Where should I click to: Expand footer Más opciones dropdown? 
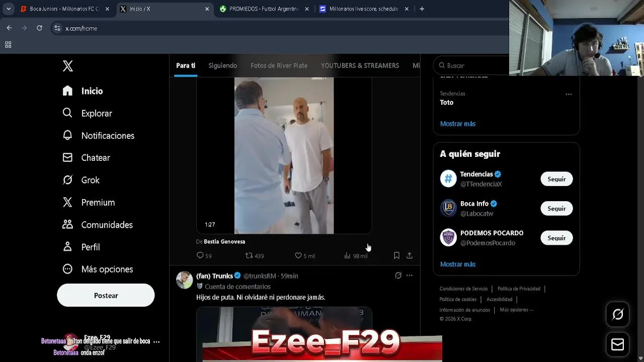tap(516, 310)
